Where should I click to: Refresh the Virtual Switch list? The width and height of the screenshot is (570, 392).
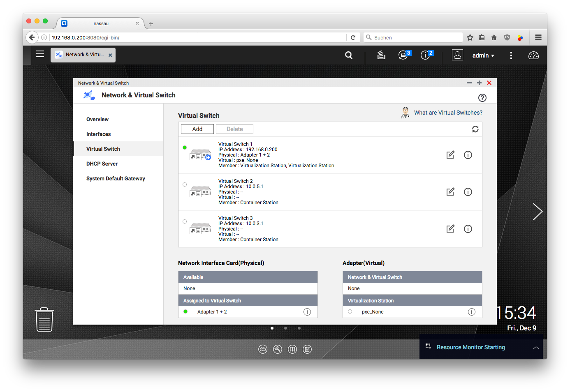(475, 129)
